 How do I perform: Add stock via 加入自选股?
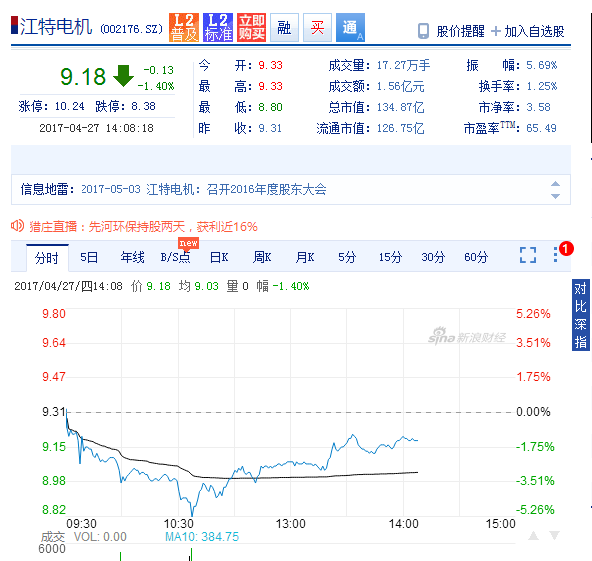click(x=528, y=31)
